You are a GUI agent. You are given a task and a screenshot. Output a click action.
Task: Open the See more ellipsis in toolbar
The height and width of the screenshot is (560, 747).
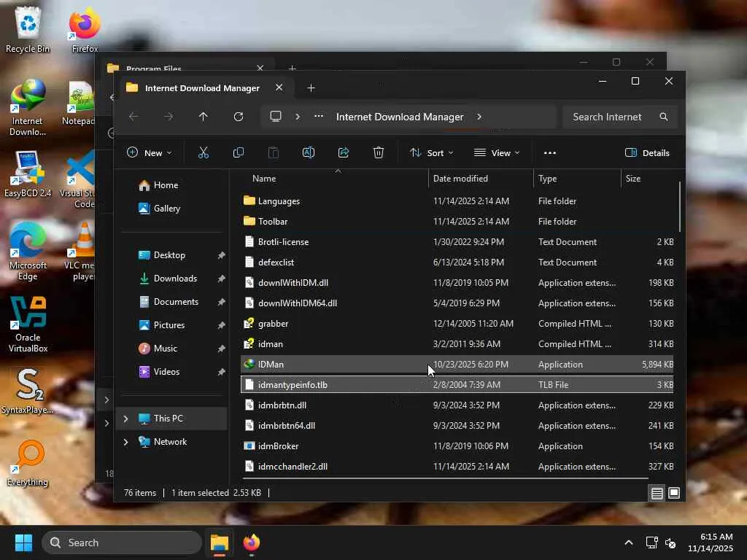(550, 153)
